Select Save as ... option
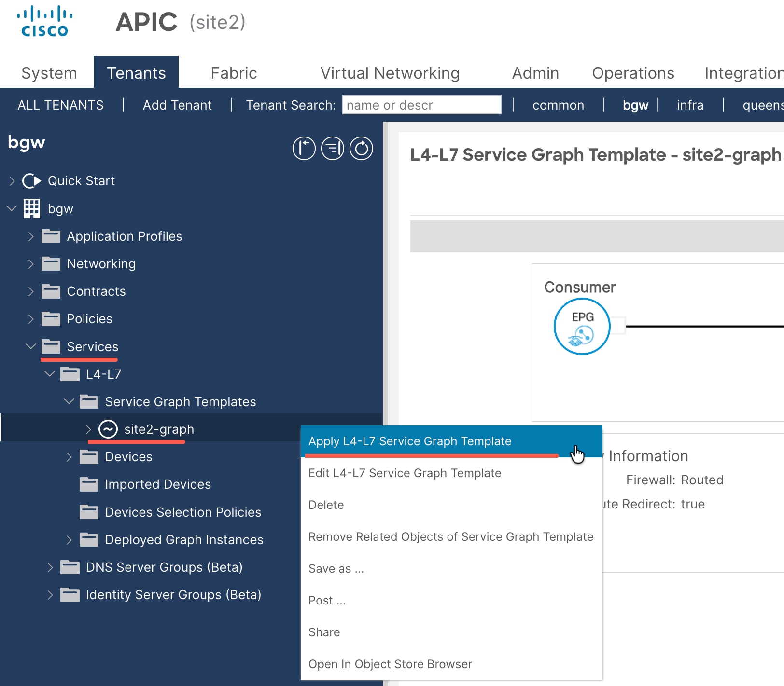784x686 pixels. click(x=451, y=569)
